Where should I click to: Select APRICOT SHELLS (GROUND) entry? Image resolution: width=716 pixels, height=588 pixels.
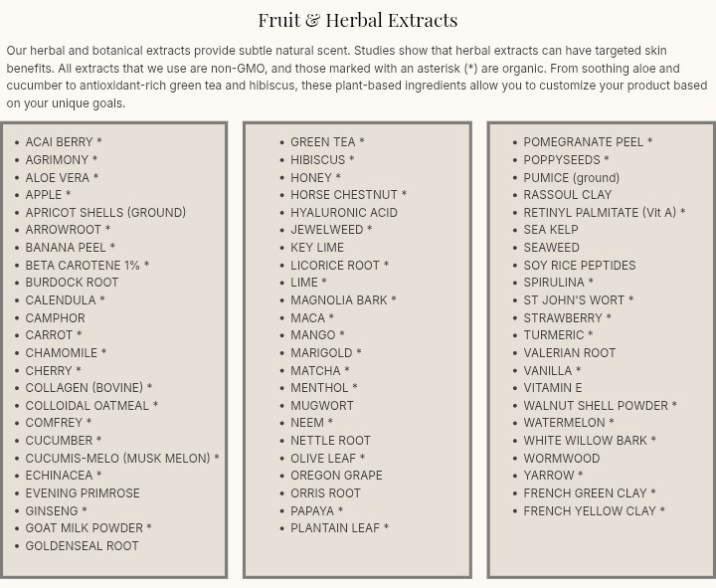point(105,213)
